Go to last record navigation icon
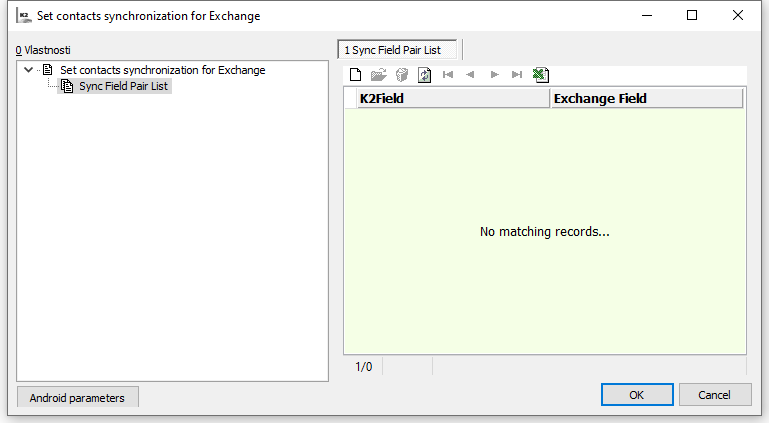The image size is (769, 423). tap(517, 75)
